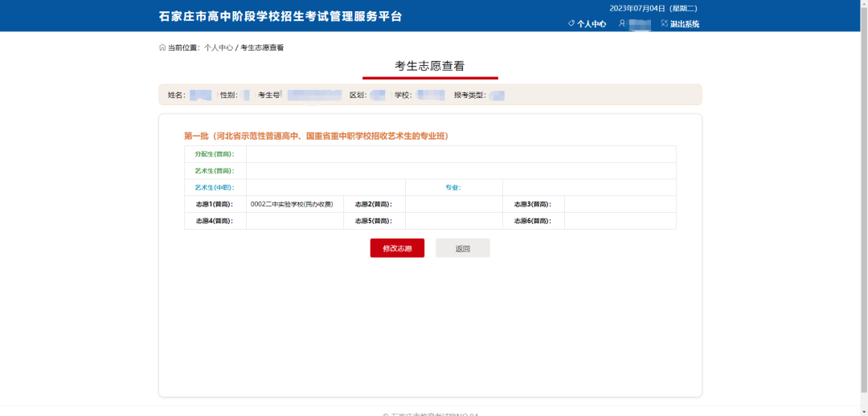This screenshot has width=868, height=416.
Task: Select the date text 2023年07月04日
Action: (637, 8)
